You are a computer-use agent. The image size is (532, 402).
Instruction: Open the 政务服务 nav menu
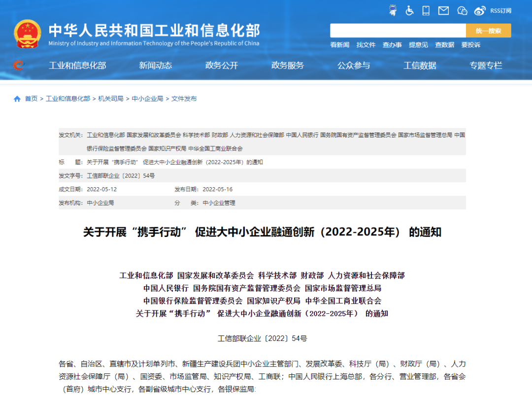click(x=287, y=66)
